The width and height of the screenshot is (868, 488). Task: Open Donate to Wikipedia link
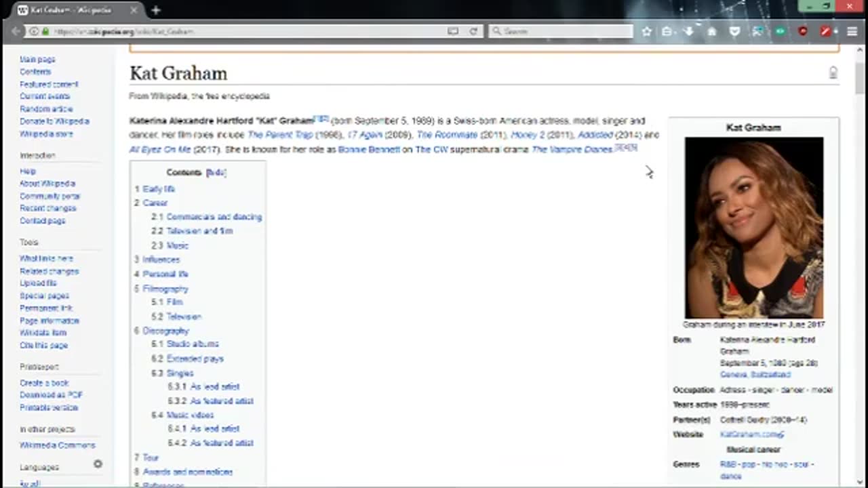54,121
